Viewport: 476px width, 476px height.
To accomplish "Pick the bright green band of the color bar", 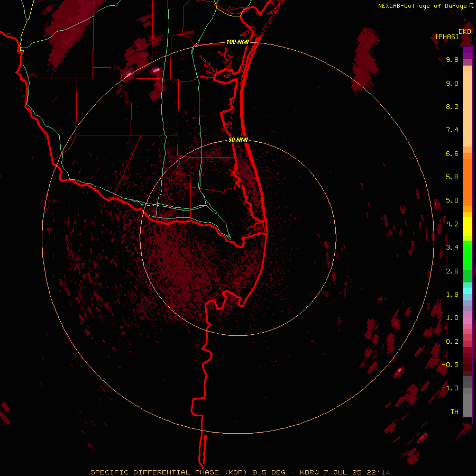I will 467,255.
